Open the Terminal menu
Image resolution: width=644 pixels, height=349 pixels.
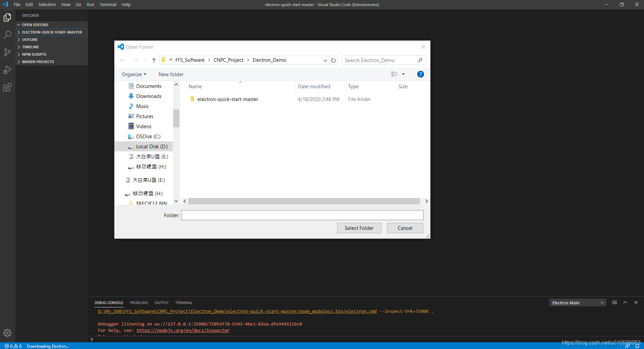coord(108,4)
